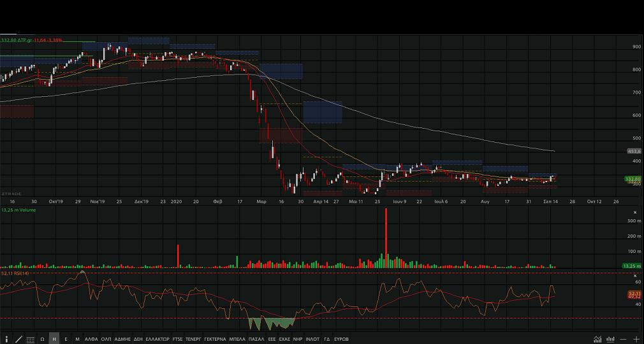Click the RSI(14) indicator label

(x=15, y=273)
